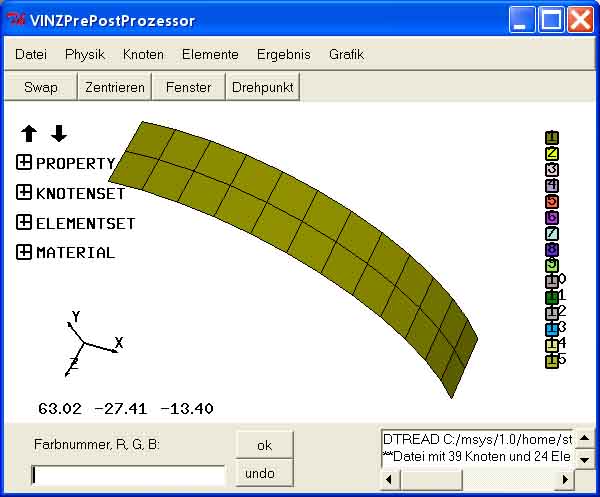Click the down arrow above PROPERTY
Screen dimensions: 600x497
tap(59, 134)
